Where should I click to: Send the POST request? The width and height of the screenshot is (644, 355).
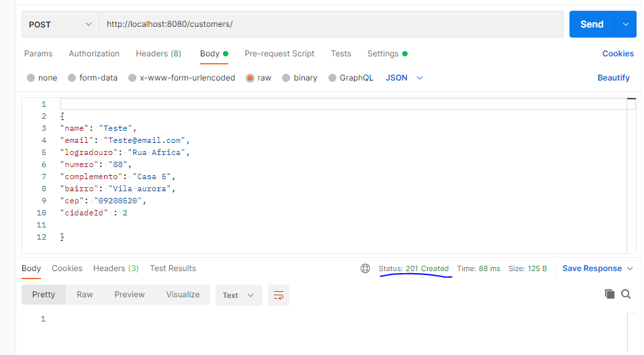tap(592, 24)
